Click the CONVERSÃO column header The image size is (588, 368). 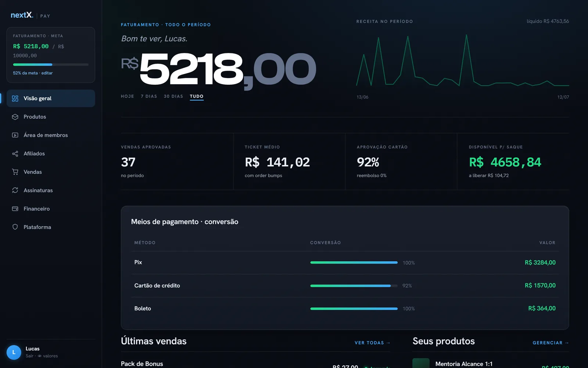[326, 243]
